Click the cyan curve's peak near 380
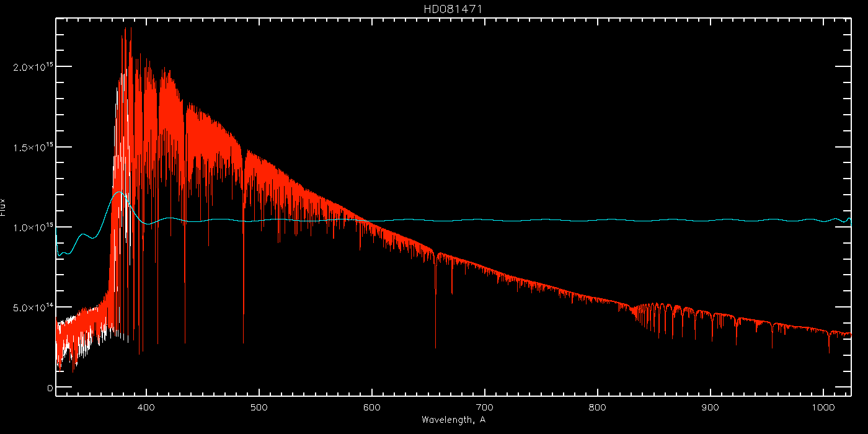868x434 pixels. coord(119,193)
